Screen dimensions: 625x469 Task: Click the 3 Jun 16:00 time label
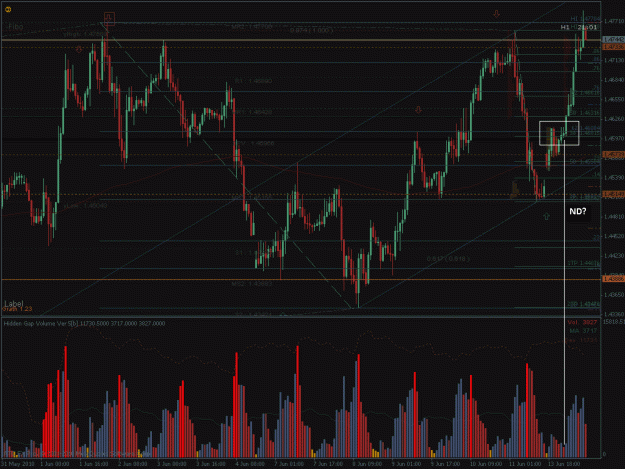pos(211,464)
